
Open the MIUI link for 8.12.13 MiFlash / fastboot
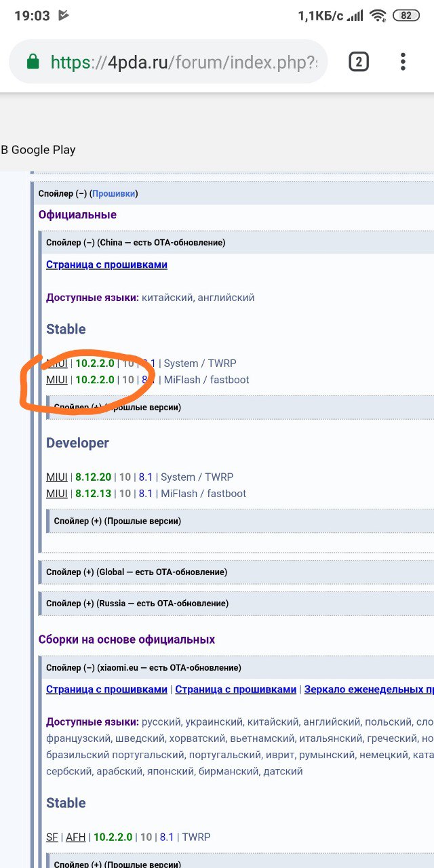click(57, 494)
